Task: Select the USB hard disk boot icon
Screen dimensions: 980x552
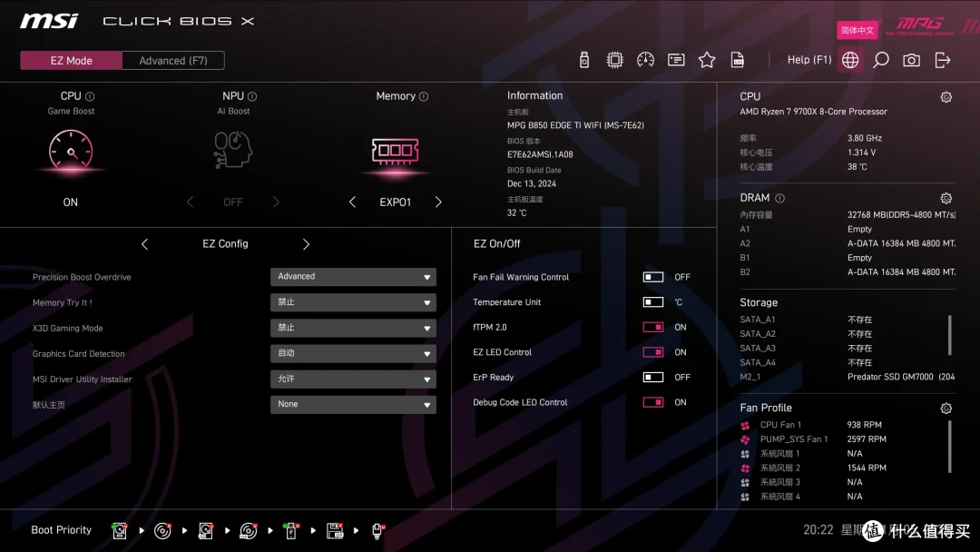Action: [206, 531]
